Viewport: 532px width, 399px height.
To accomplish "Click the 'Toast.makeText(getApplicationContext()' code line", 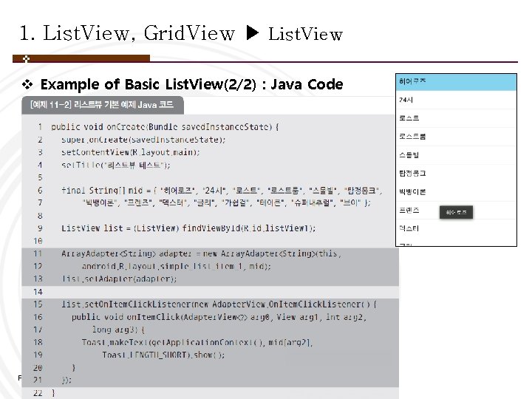I will click(x=197, y=342).
